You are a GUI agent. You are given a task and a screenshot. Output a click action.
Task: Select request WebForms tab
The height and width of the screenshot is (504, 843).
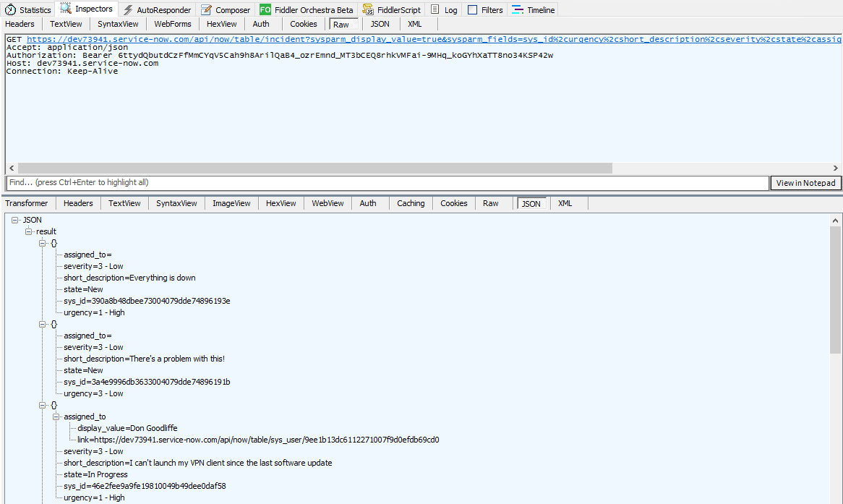173,24
